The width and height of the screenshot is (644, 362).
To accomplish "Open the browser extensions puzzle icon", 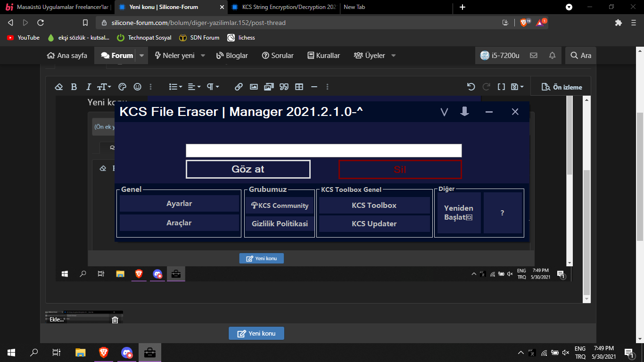I will 619,23.
